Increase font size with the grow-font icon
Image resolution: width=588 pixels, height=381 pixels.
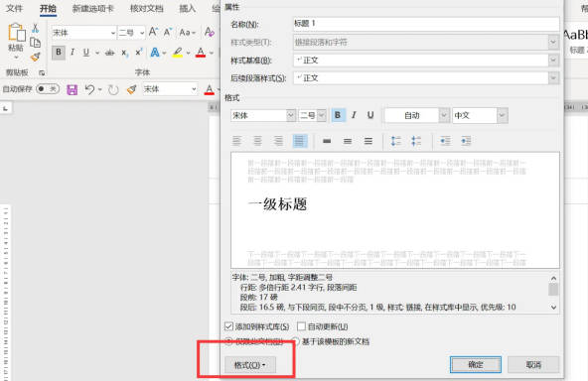[153, 32]
